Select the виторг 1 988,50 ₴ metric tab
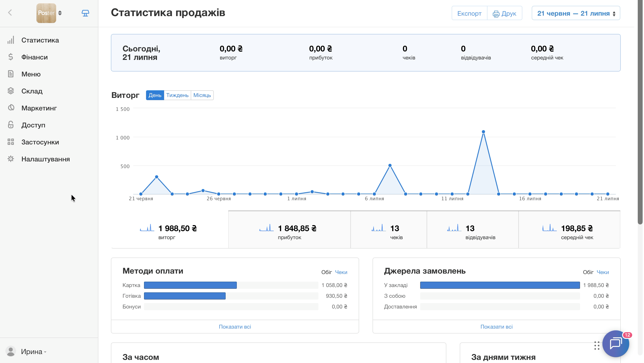 [170, 230]
